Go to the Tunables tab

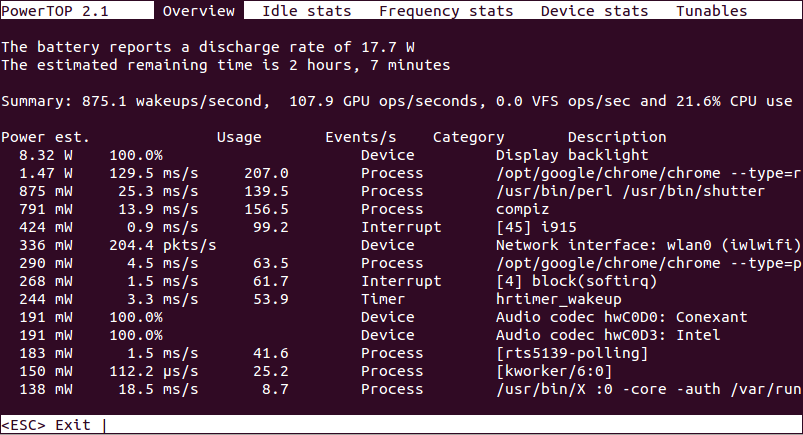click(711, 11)
